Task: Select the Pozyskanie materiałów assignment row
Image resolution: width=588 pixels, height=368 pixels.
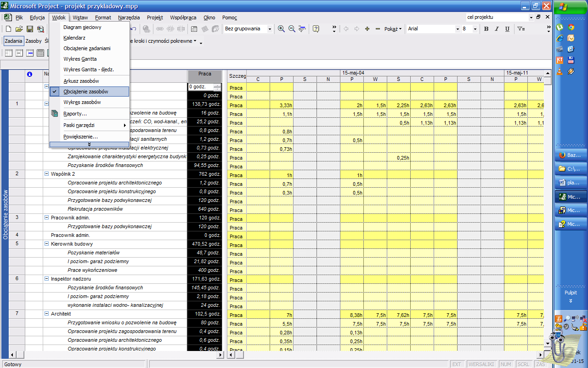Action: coord(94,253)
